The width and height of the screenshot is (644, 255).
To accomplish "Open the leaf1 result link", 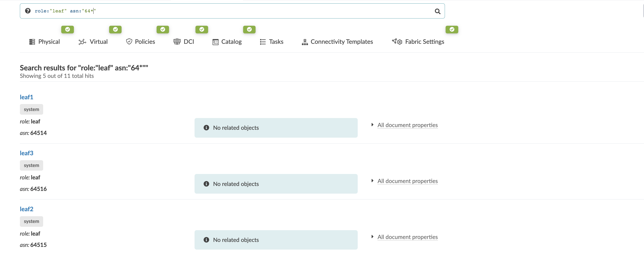I will [x=26, y=97].
